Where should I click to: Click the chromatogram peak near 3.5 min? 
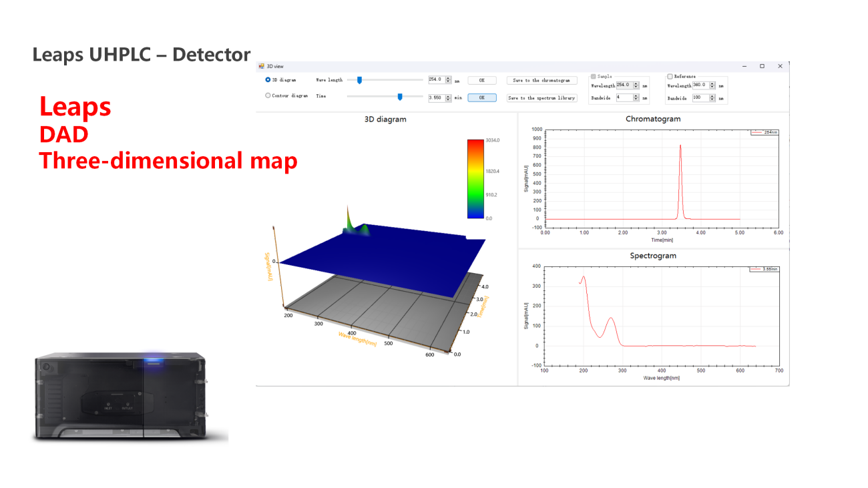[680, 180]
